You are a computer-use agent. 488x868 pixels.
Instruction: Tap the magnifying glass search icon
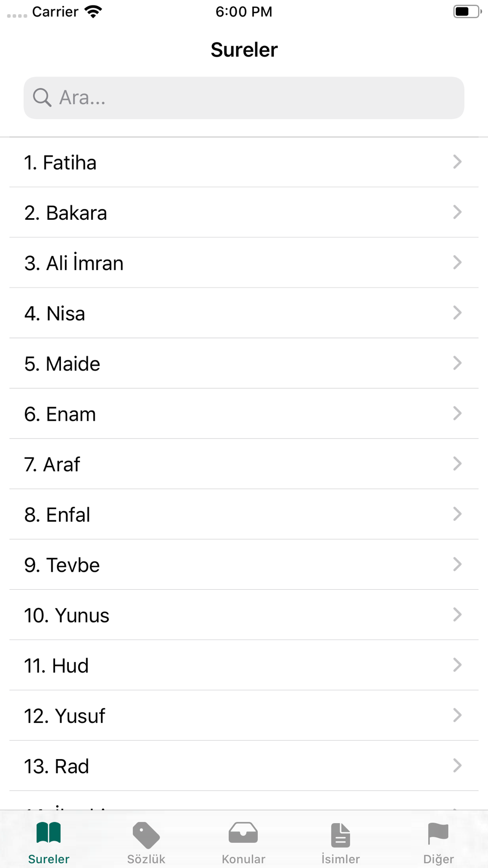coord(42,98)
